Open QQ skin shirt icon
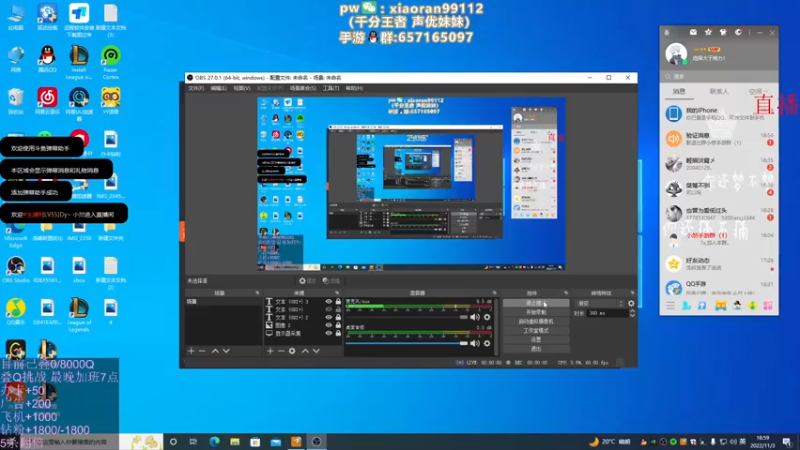 point(723,32)
